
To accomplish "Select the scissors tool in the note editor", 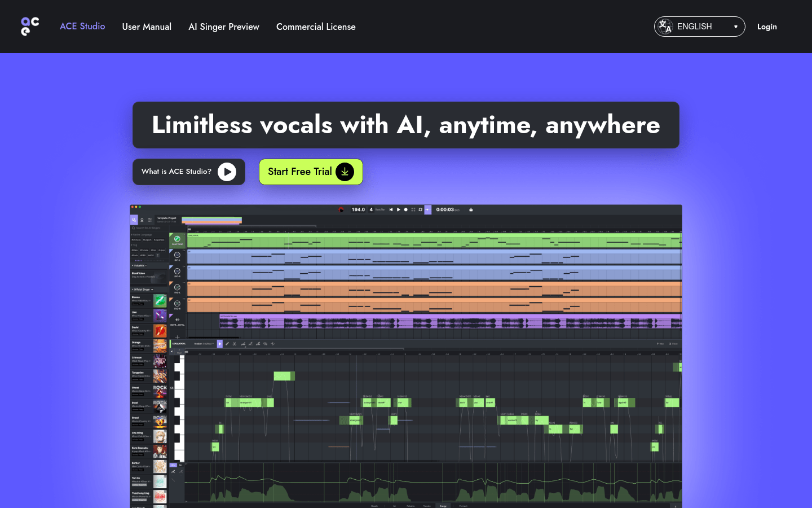I will [235, 344].
